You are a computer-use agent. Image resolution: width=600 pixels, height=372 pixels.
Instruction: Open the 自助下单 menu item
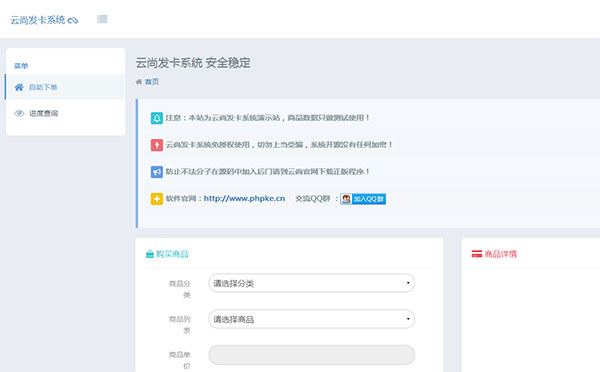coord(65,87)
